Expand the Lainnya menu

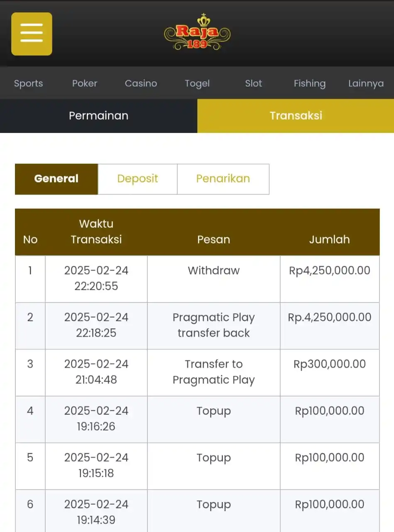(x=366, y=83)
